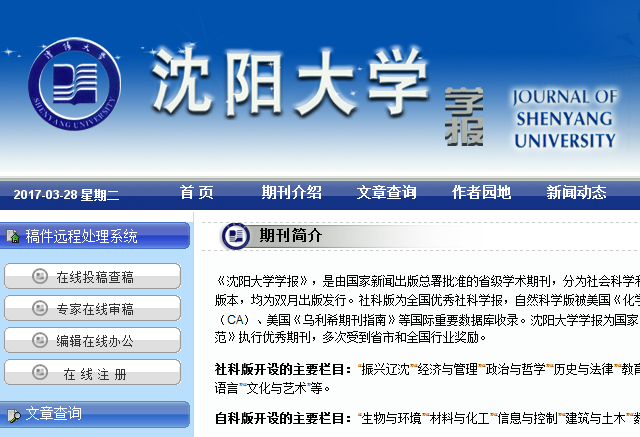Click the 《沈阳大学学报》 text in the intro paragraph
This screenshot has width=640, height=437.
263,281
